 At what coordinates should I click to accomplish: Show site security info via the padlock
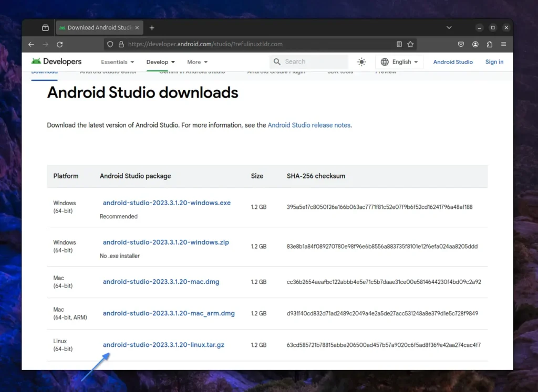pyautogui.click(x=121, y=44)
